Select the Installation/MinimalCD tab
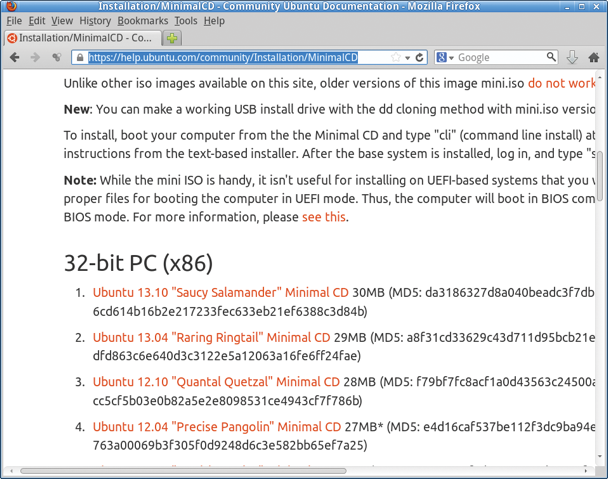The image size is (608, 479). 80,38
